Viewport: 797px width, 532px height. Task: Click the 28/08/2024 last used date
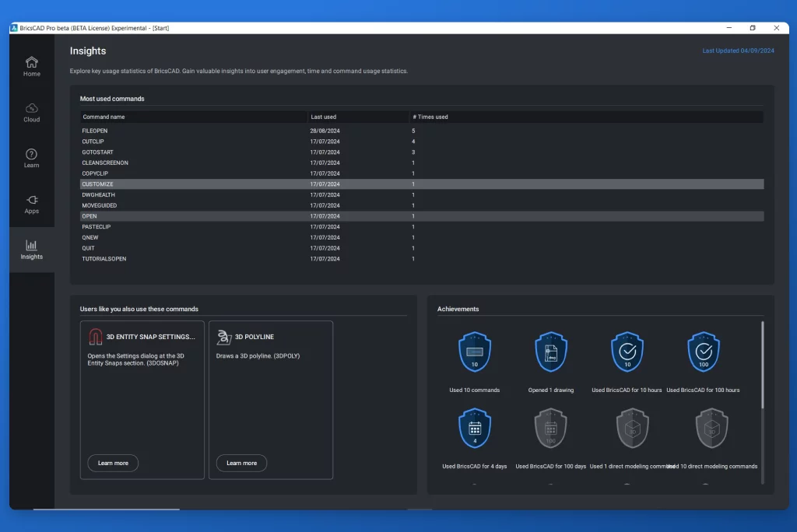325,131
